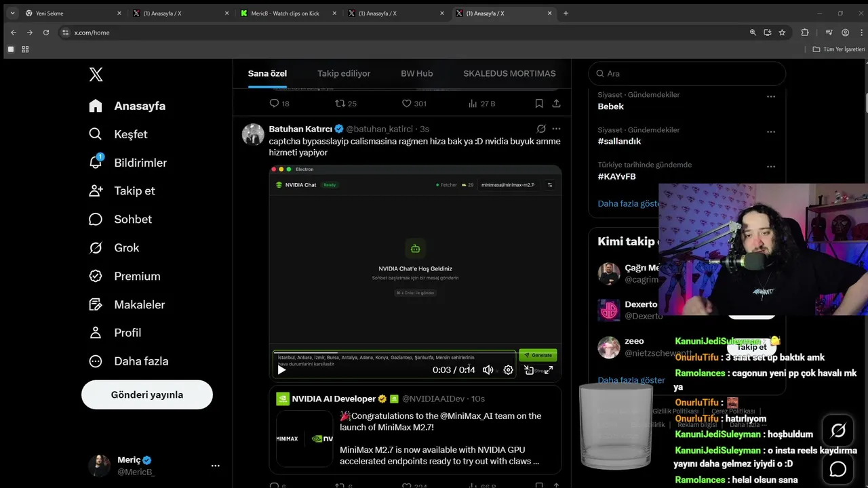The image size is (868, 488).
Task: Play the NVIDIA Chat video
Action: [x=282, y=369]
